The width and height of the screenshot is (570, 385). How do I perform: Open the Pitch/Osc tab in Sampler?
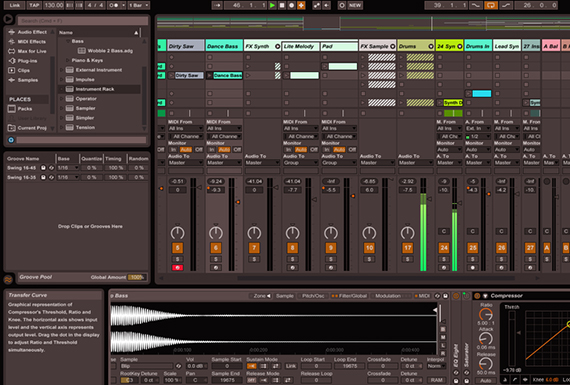[312, 296]
